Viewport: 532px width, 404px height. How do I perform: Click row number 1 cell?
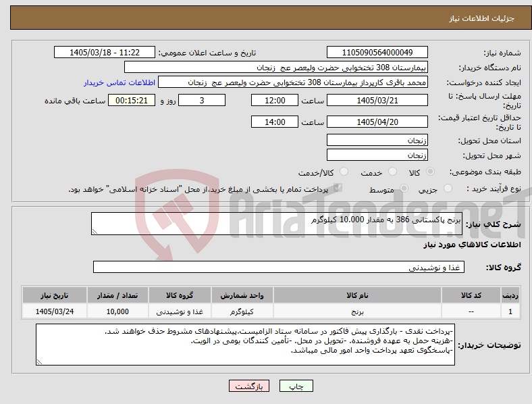pyautogui.click(x=510, y=311)
